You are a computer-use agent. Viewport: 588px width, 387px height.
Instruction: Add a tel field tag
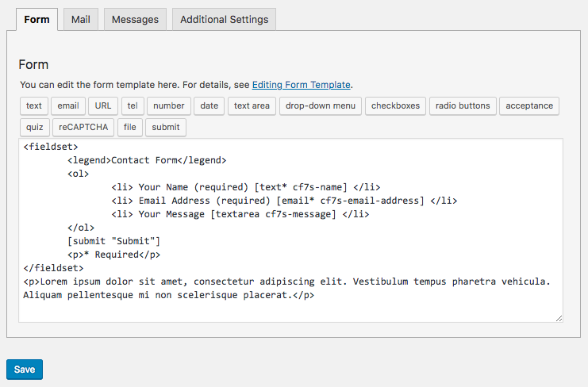click(133, 106)
